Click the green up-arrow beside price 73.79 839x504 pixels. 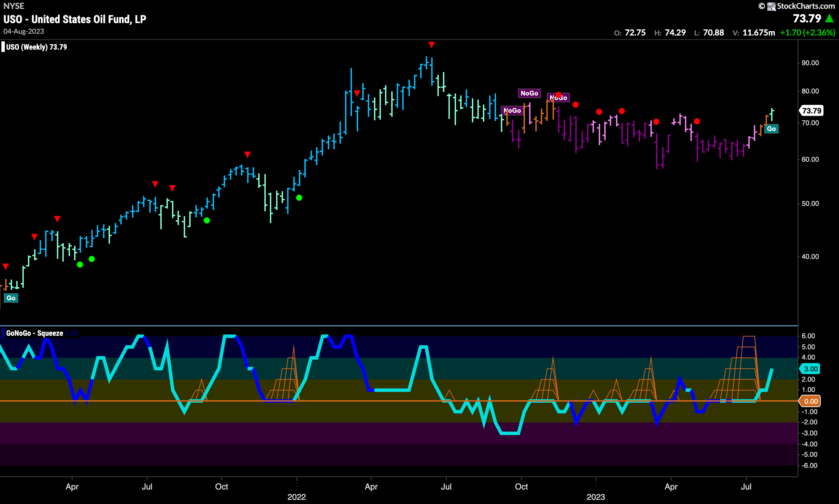point(829,18)
